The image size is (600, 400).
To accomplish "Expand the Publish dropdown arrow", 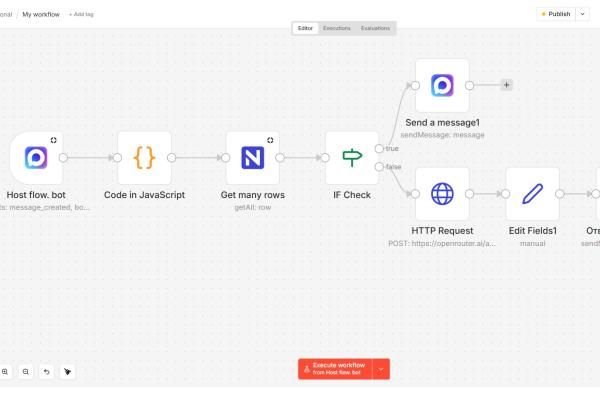I will 583,14.
